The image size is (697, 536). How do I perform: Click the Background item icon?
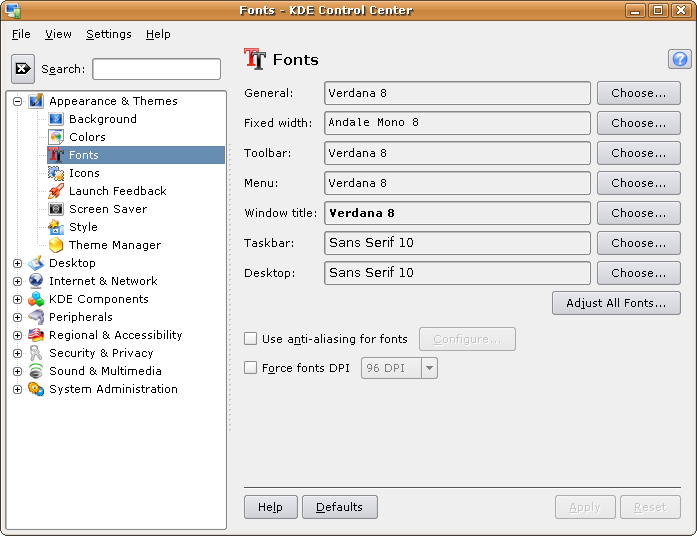(56, 119)
